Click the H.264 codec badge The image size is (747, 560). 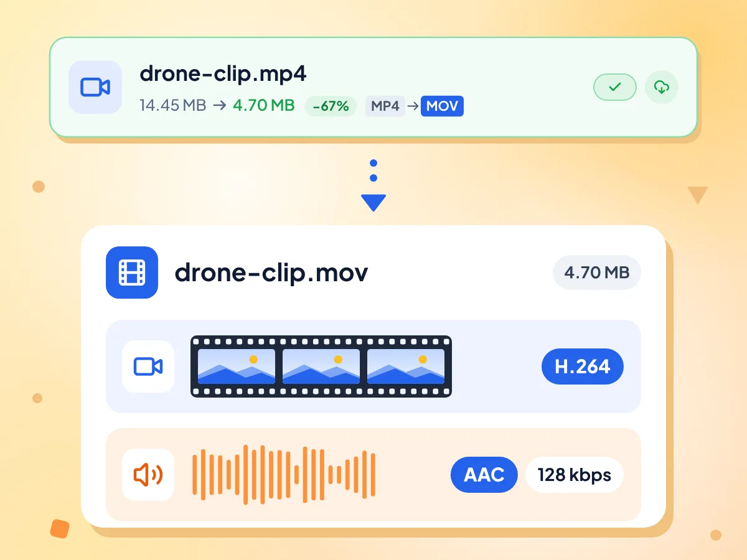(x=583, y=366)
